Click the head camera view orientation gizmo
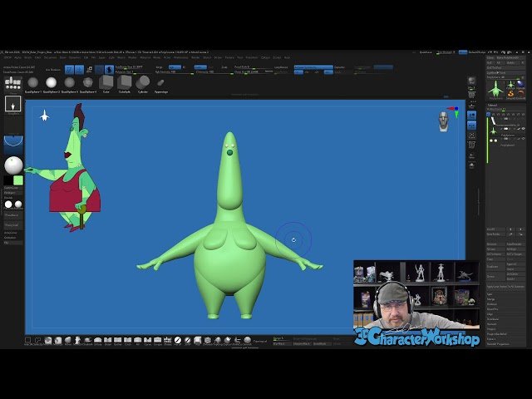This screenshot has width=532, height=399. 445,121
